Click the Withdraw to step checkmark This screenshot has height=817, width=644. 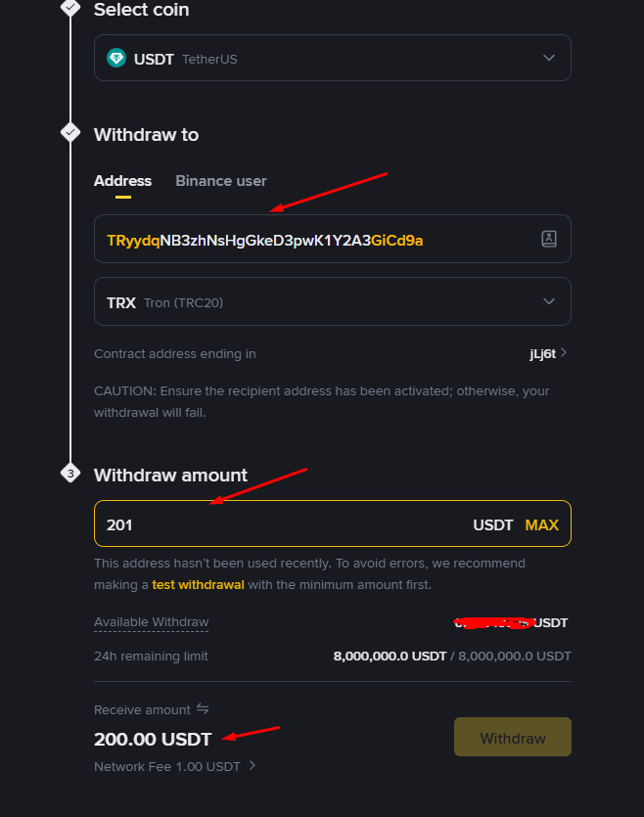coord(69,132)
